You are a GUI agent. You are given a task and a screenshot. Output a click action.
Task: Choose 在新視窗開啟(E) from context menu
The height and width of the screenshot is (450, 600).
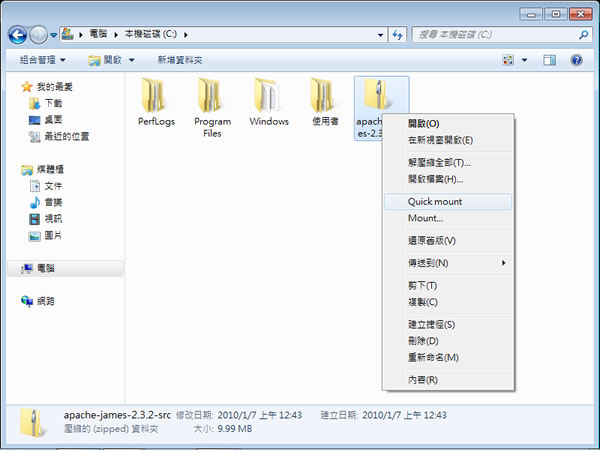pyautogui.click(x=448, y=140)
